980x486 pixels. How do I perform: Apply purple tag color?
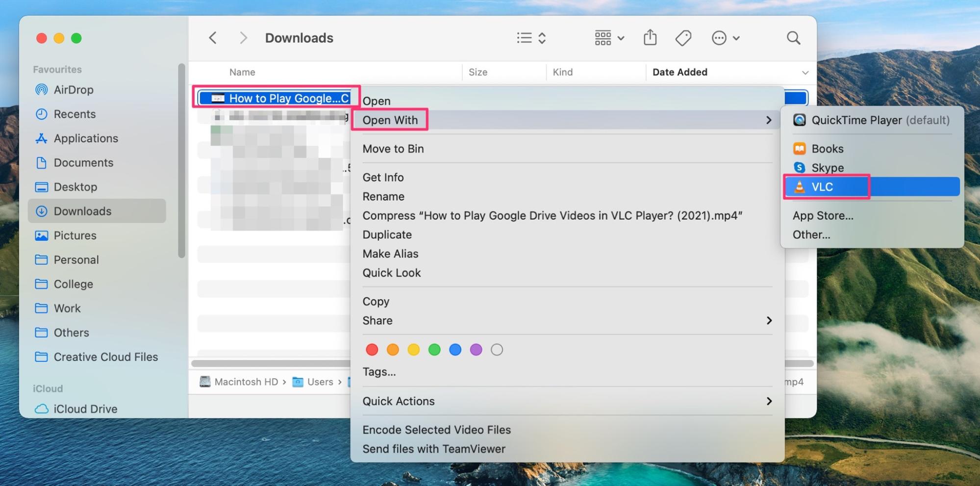pyautogui.click(x=476, y=350)
